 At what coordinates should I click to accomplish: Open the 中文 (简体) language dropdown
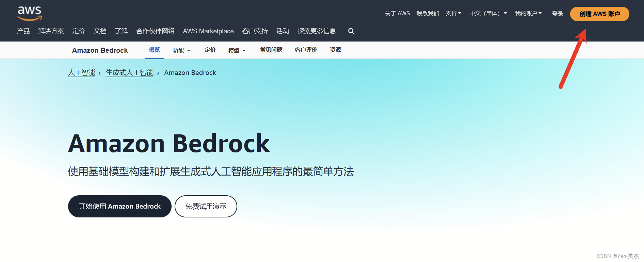click(488, 14)
